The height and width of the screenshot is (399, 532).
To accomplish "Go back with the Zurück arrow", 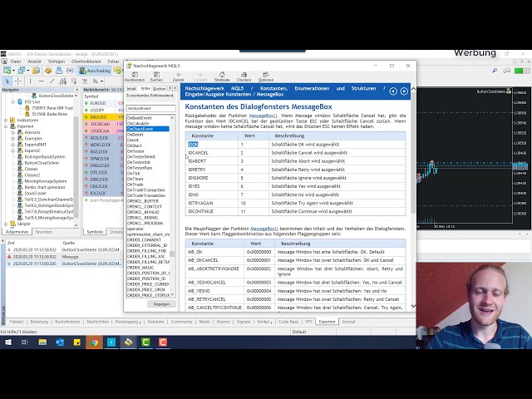I will coord(178,76).
